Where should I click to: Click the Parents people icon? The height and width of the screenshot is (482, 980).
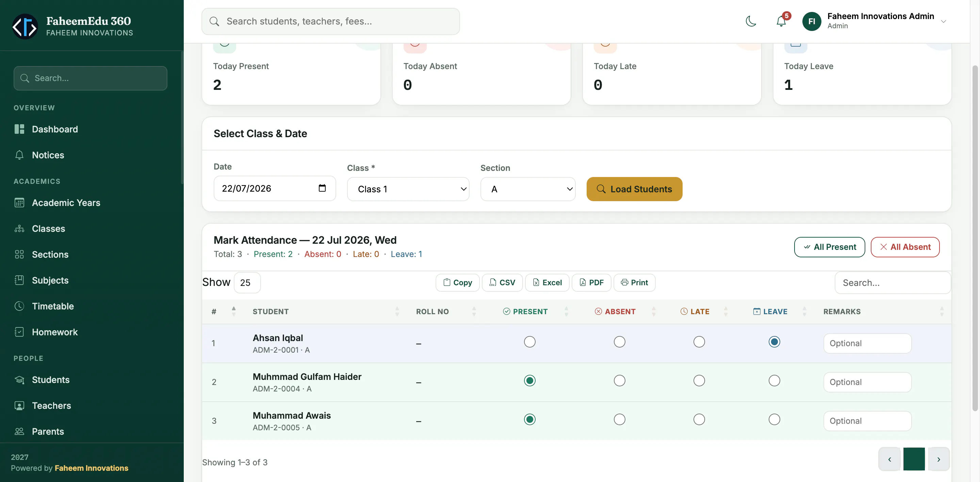[x=19, y=431]
